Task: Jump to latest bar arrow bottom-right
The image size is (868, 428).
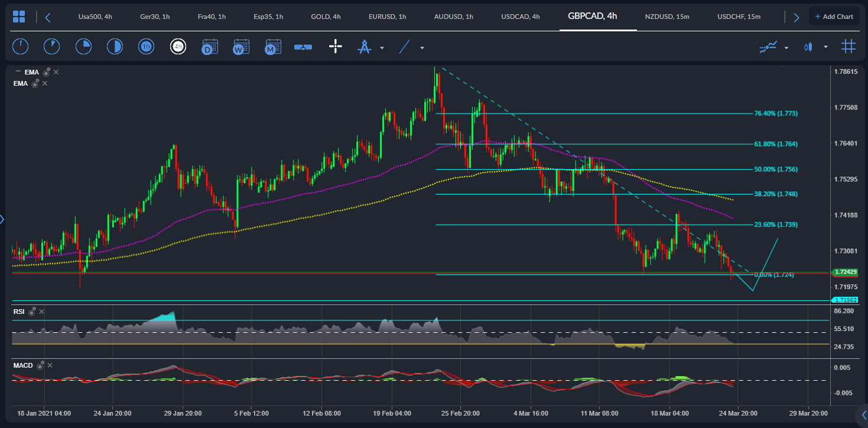Action: 863,414
